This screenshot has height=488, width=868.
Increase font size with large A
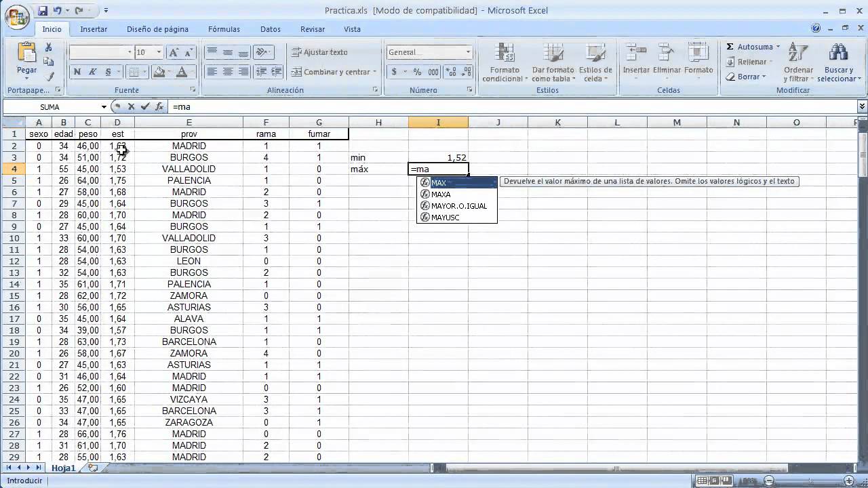(x=174, y=52)
